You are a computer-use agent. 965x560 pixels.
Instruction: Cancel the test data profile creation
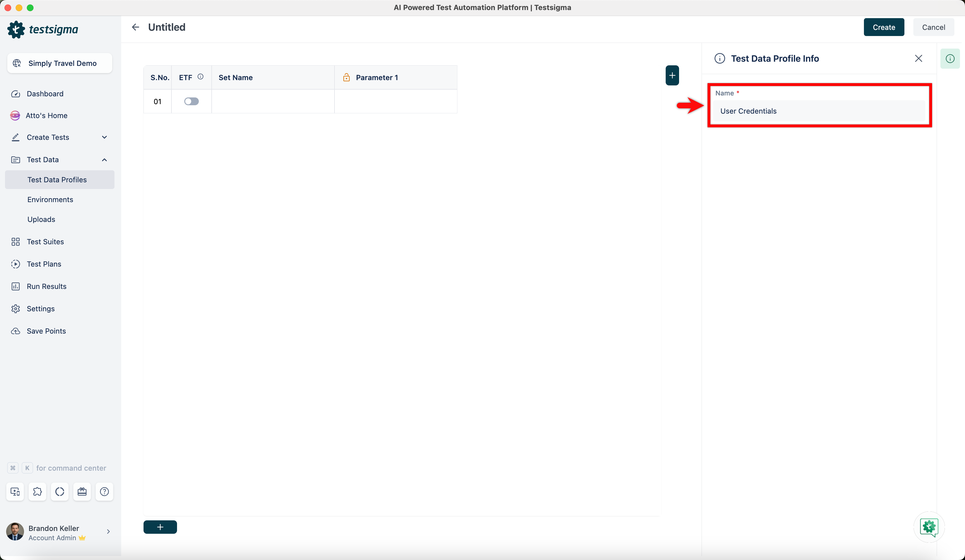pyautogui.click(x=934, y=27)
